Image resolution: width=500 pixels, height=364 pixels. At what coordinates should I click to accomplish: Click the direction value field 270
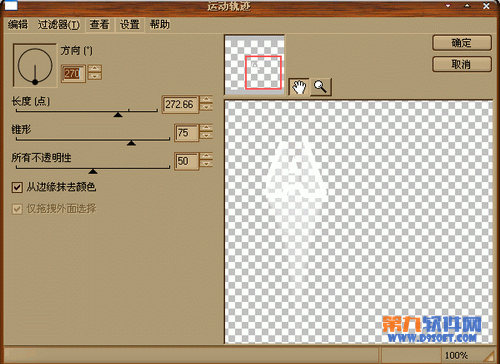[73, 73]
